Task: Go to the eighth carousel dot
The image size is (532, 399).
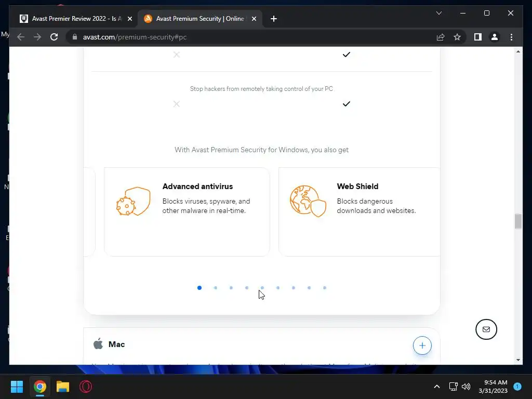Action: coord(309,288)
